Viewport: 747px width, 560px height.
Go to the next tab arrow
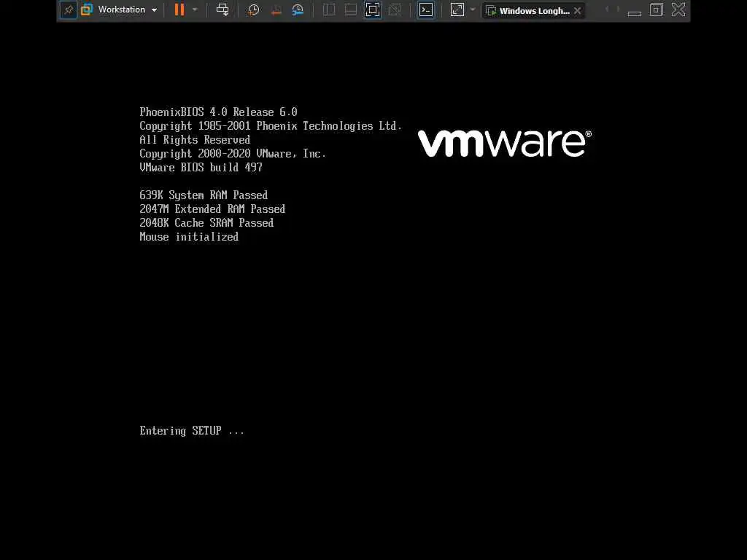pos(618,9)
